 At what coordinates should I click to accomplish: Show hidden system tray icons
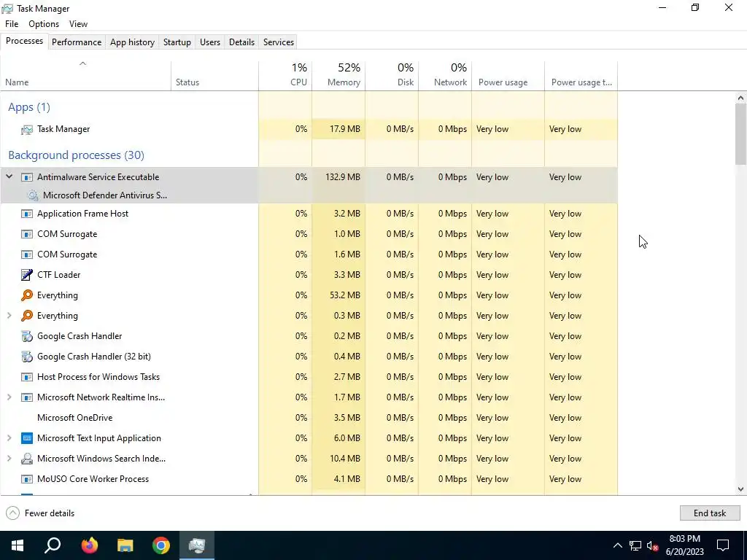click(617, 545)
